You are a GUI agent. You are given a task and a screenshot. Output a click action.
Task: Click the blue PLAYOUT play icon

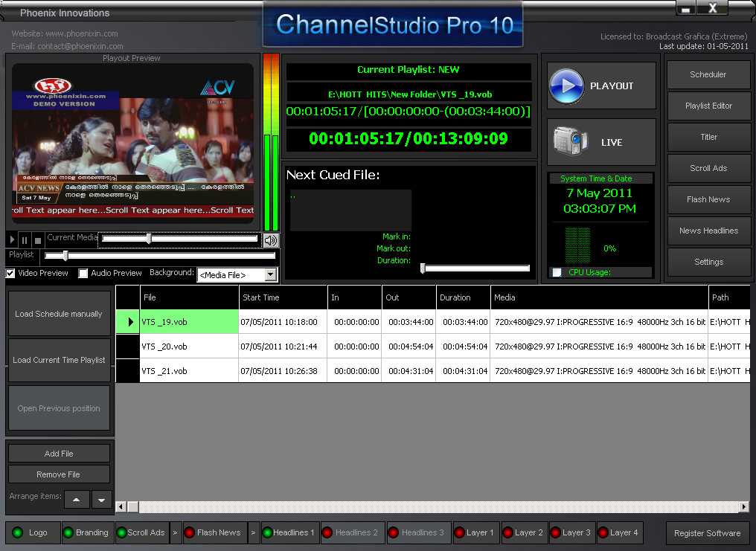[x=566, y=86]
